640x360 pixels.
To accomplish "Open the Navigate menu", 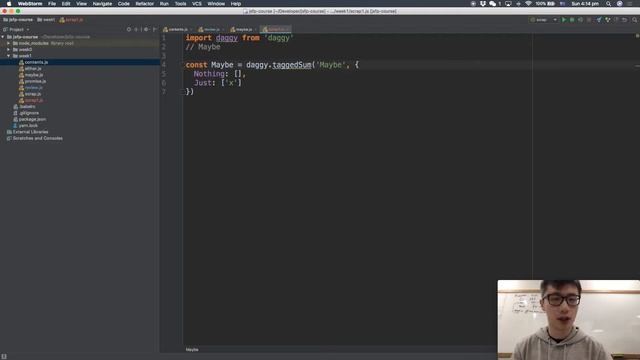I will 102,4.
